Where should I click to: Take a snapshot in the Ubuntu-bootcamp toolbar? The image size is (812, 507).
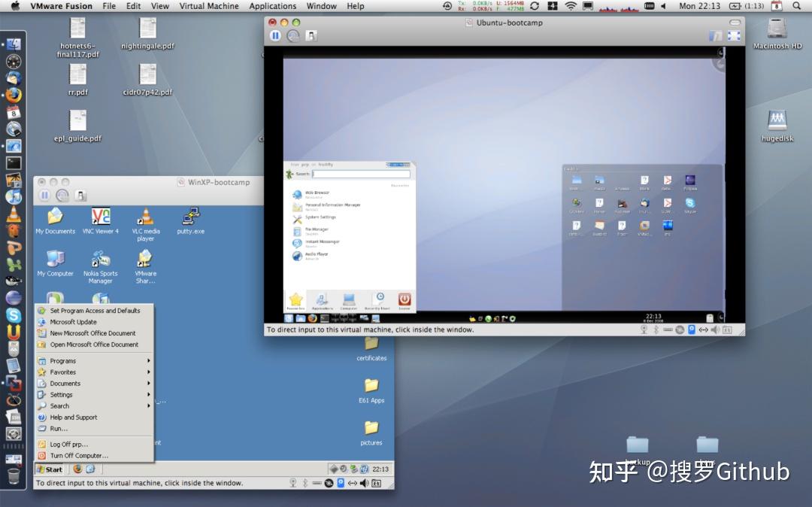pos(293,36)
